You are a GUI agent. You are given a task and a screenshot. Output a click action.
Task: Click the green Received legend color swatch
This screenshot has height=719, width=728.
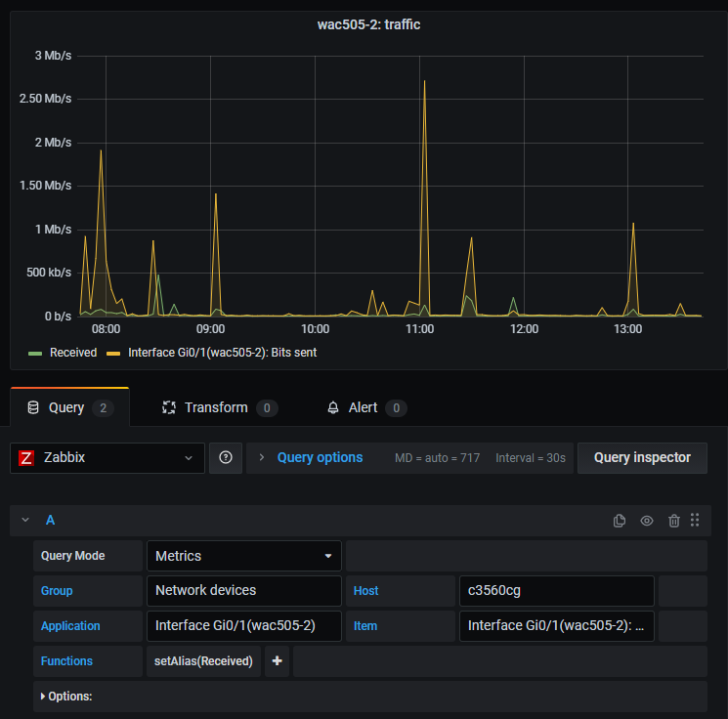coord(35,353)
